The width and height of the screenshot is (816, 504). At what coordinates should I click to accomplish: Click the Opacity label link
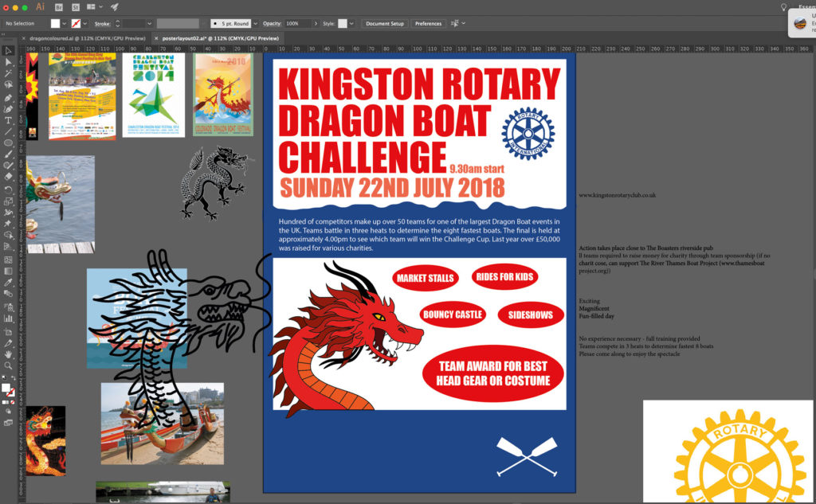[x=273, y=23]
